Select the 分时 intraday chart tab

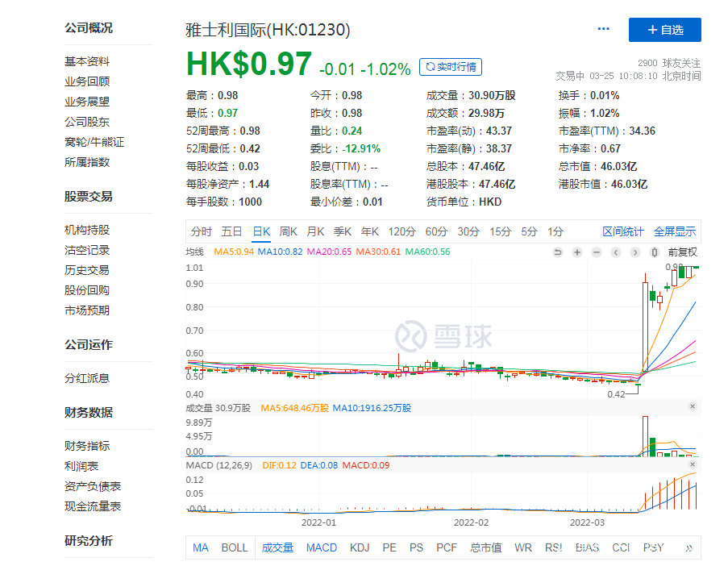click(202, 231)
